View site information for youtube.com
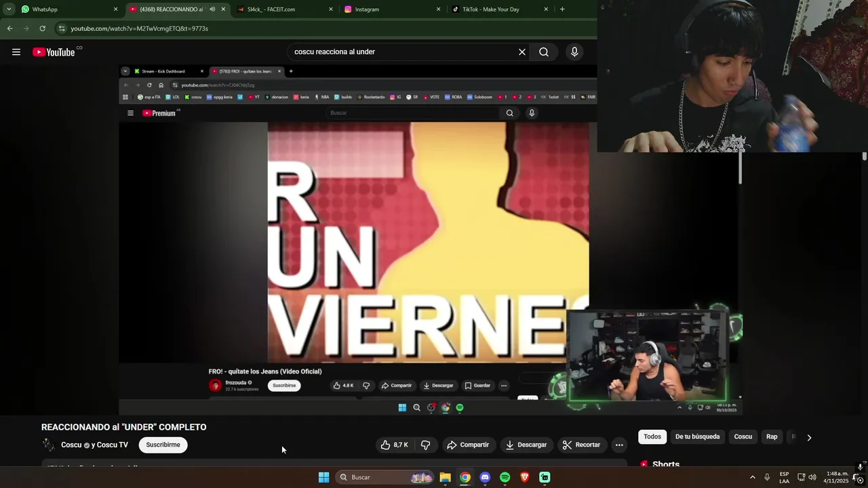This screenshot has height=488, width=868. 62,28
